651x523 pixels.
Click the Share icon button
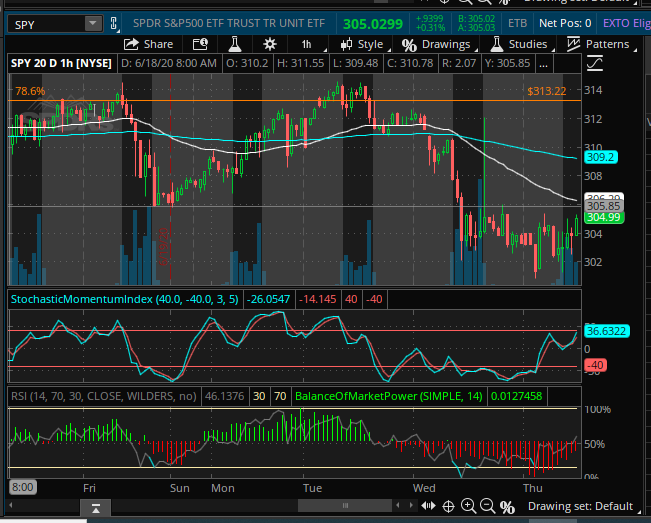[x=149, y=44]
